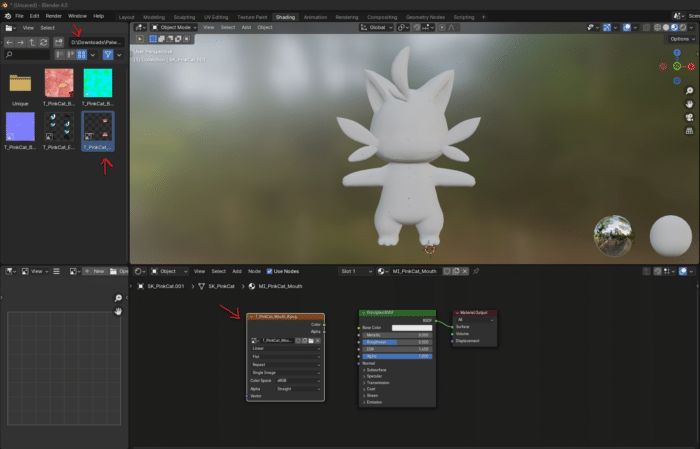Create a new folder in the file browser
Image resolution: width=700 pixels, height=449 pixels.
pos(58,42)
